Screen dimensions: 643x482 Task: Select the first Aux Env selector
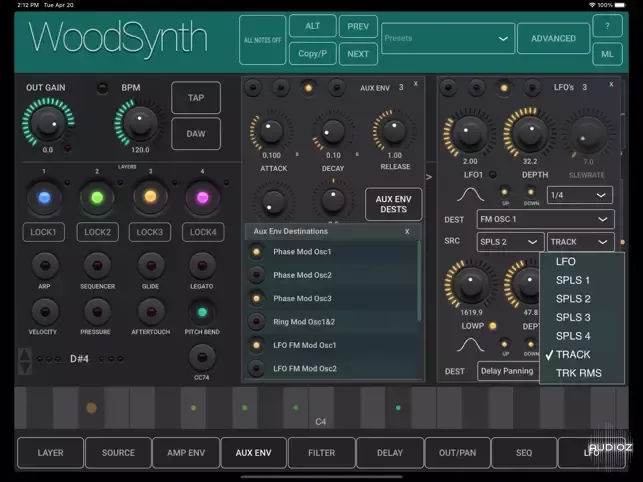[x=253, y=88]
